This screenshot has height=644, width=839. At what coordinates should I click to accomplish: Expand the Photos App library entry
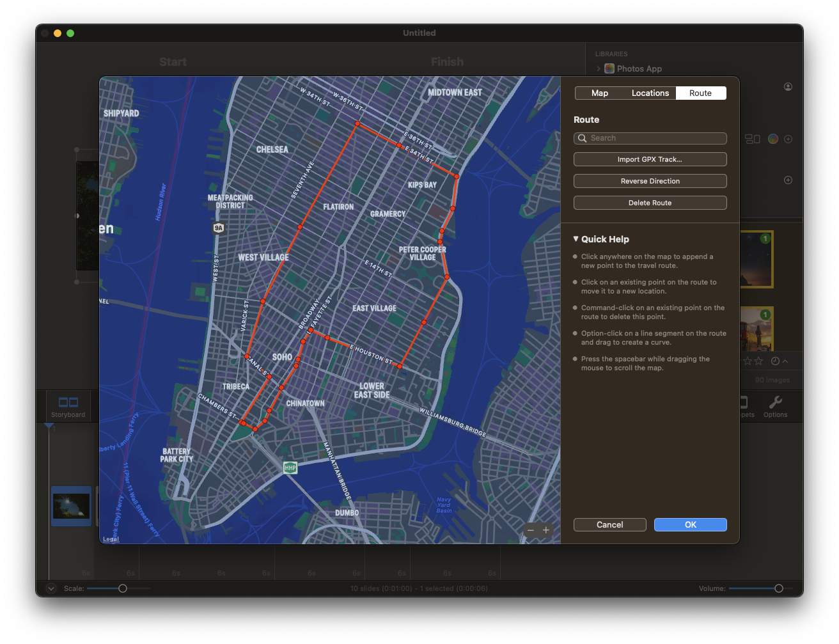(599, 68)
